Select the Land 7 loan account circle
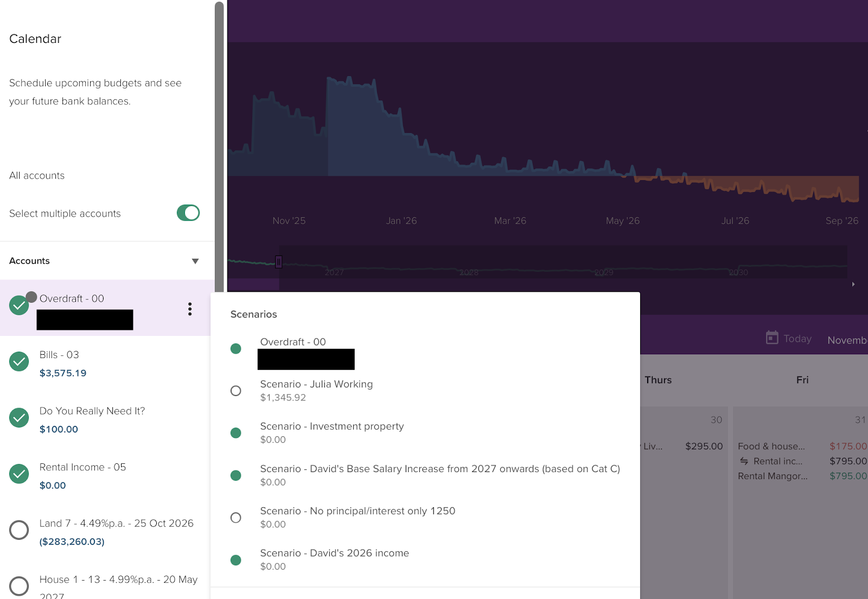Viewport: 868px width, 599px height. click(x=19, y=530)
